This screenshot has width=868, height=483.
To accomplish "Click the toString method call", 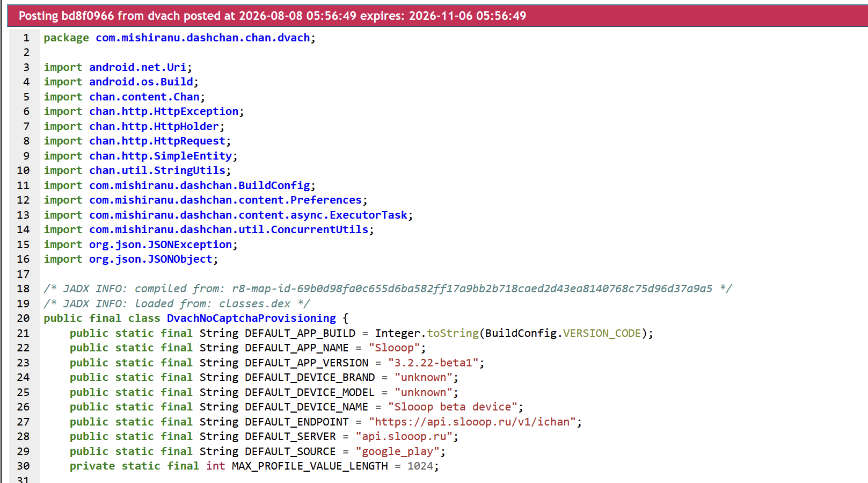I will tap(453, 333).
